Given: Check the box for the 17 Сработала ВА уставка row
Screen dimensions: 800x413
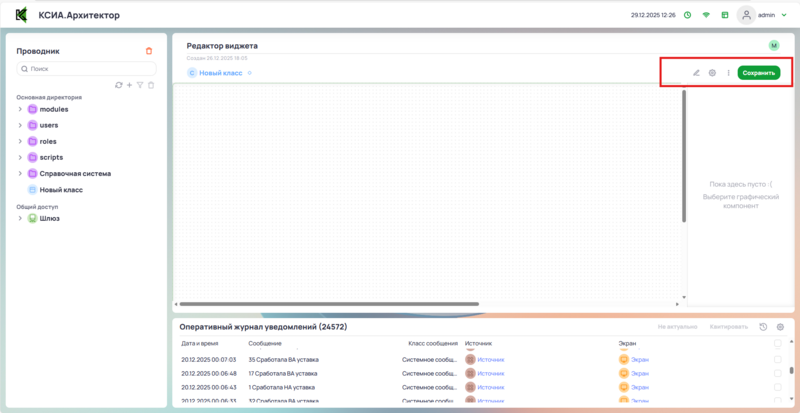Looking at the screenshot, I should coord(778,373).
